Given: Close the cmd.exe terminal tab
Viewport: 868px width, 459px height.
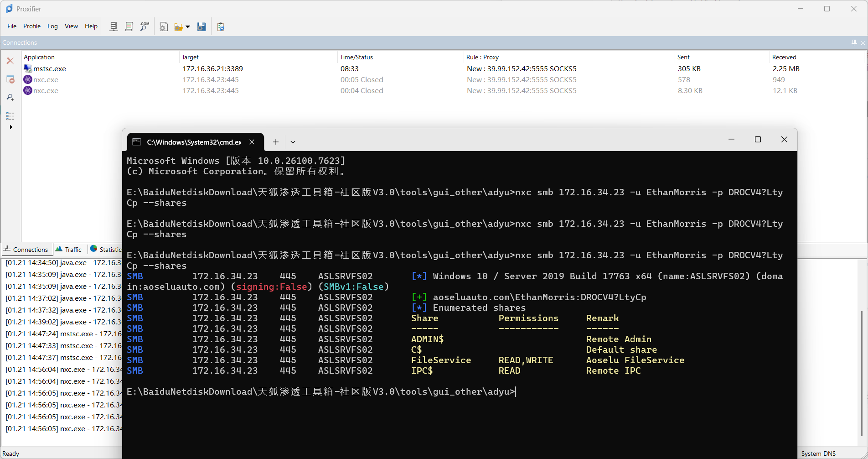Looking at the screenshot, I should [252, 142].
